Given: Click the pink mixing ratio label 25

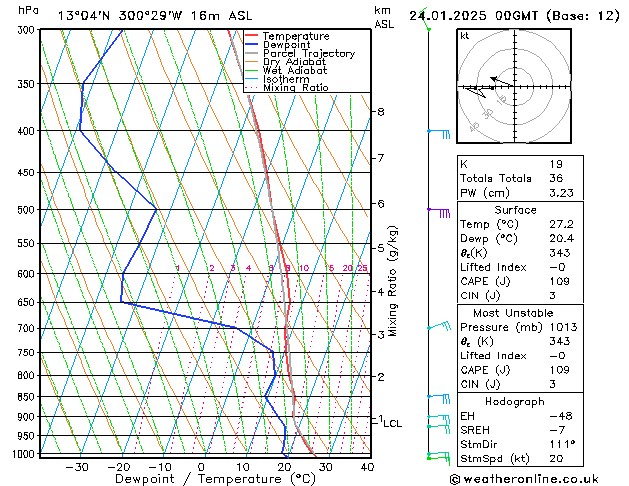Looking at the screenshot, I should (362, 268).
